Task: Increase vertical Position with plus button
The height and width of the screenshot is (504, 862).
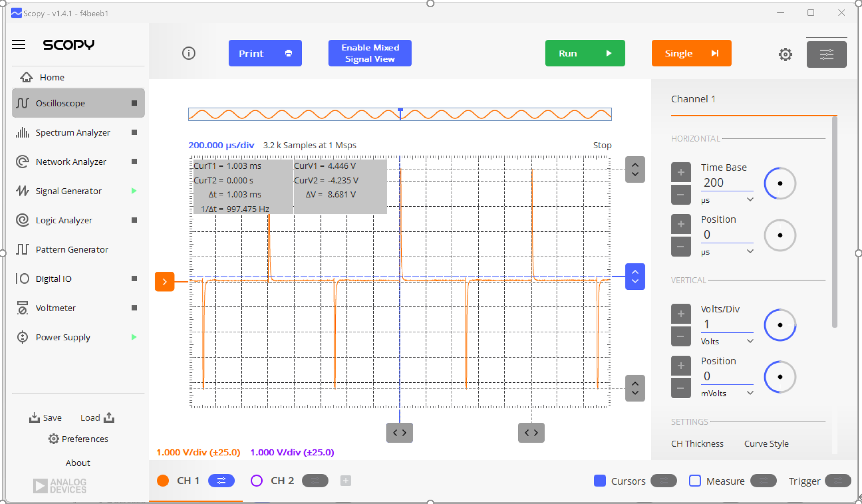Action: click(x=680, y=366)
